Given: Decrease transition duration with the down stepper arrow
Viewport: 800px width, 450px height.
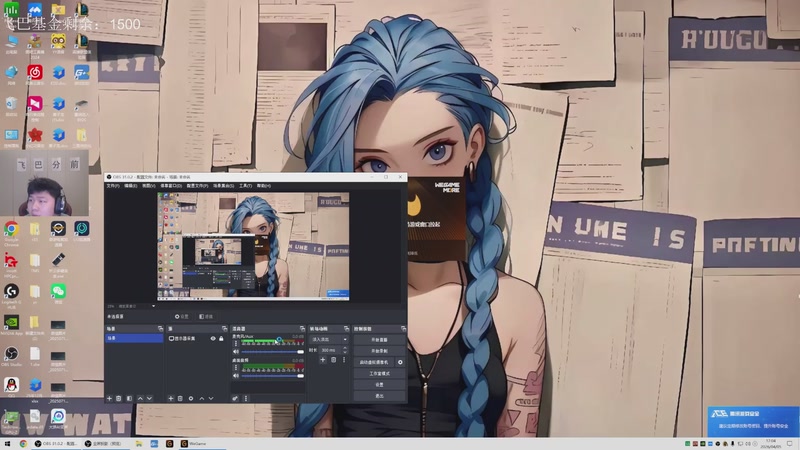Looking at the screenshot, I should [x=345, y=352].
